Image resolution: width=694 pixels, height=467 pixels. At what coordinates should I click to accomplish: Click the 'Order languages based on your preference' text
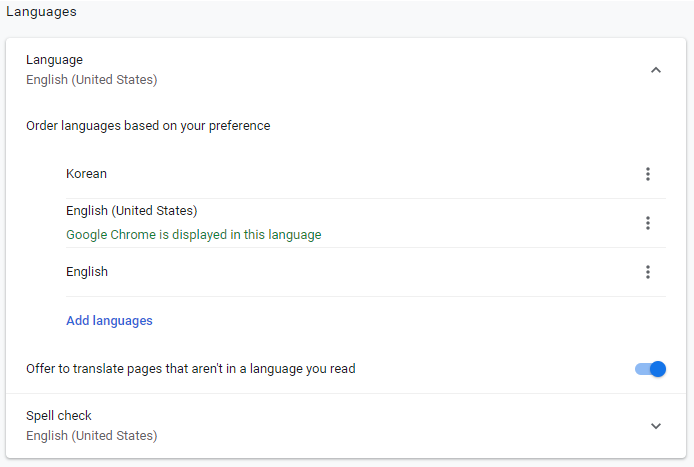[148, 126]
